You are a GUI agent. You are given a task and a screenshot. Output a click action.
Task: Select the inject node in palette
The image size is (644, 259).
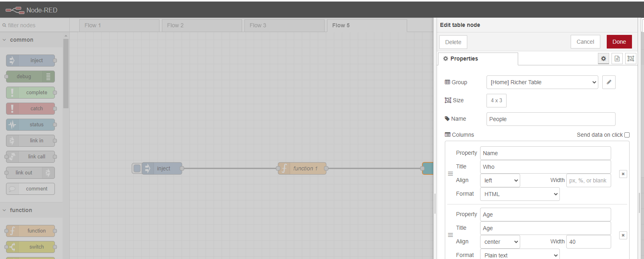pos(30,61)
